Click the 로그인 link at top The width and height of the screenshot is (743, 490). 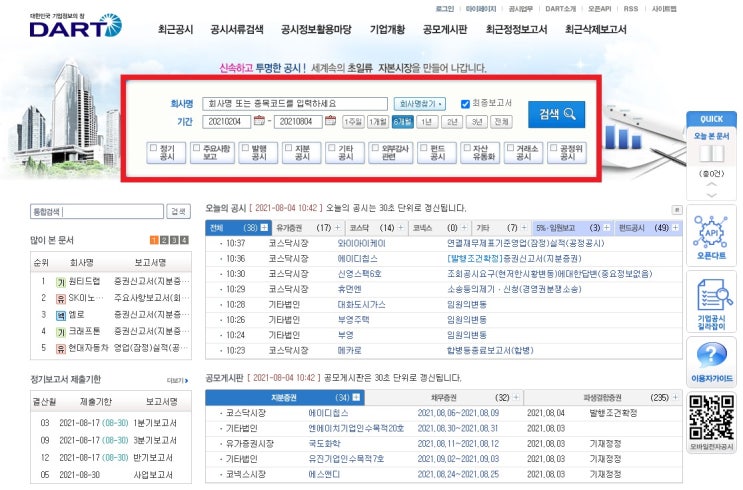(444, 9)
